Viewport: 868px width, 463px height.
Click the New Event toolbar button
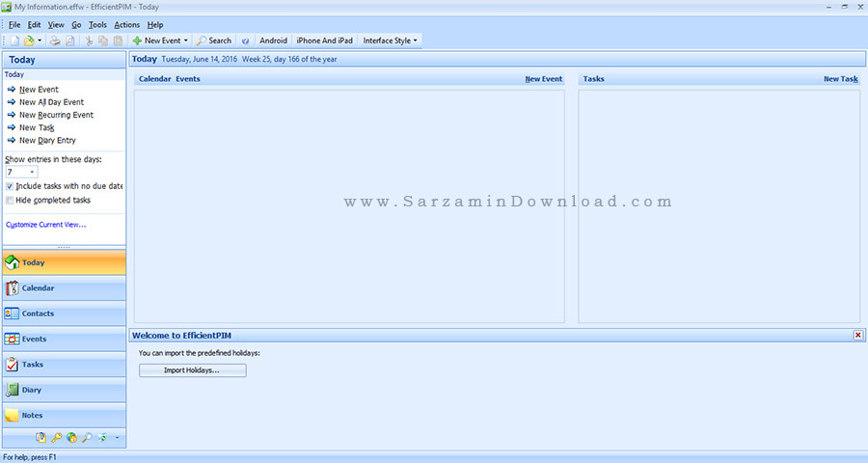[x=156, y=41]
